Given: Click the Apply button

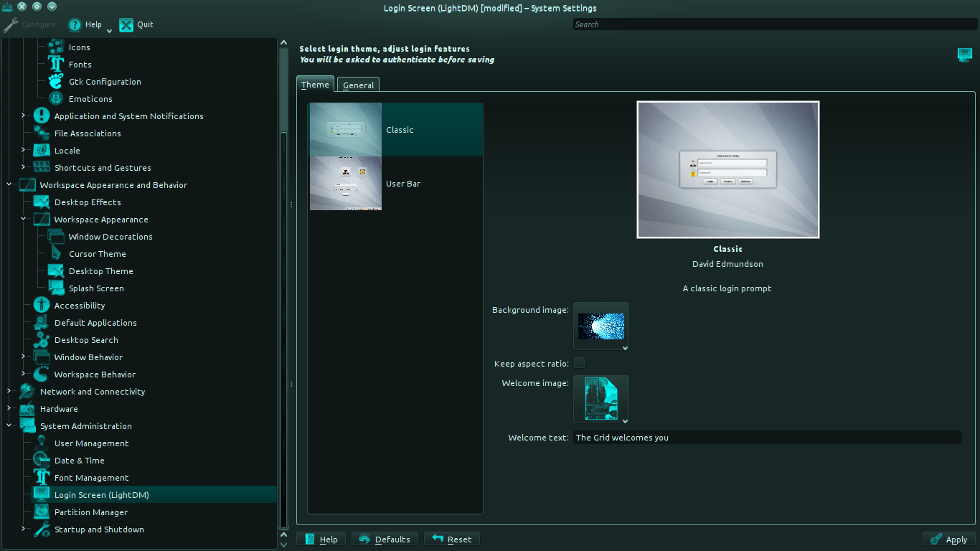Looking at the screenshot, I should [948, 540].
